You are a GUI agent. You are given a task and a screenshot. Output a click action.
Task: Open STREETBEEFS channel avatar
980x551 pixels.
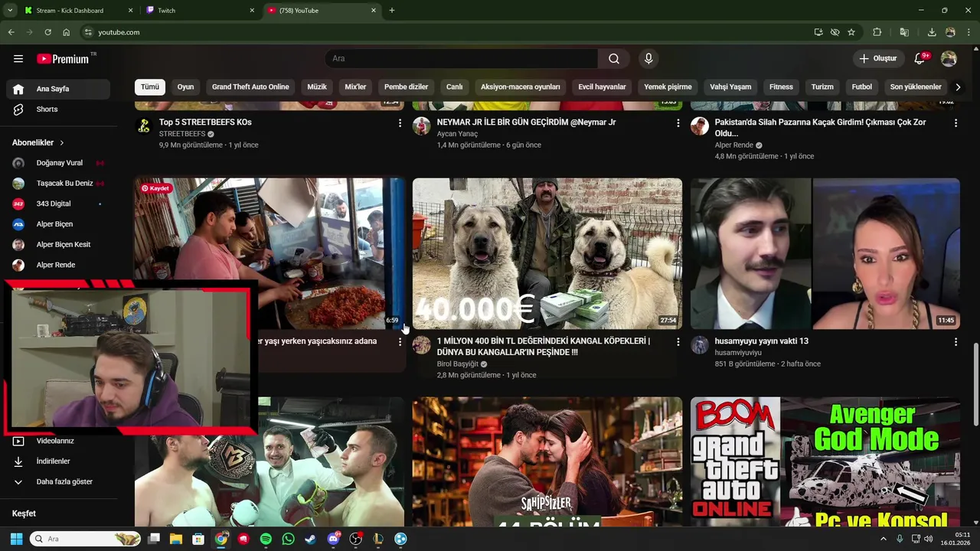[144, 126]
